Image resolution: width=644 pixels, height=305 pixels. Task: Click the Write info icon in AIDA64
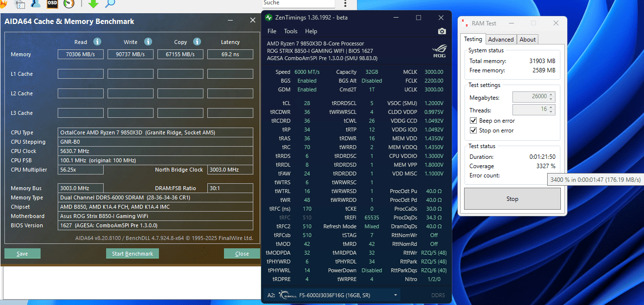coord(148,42)
